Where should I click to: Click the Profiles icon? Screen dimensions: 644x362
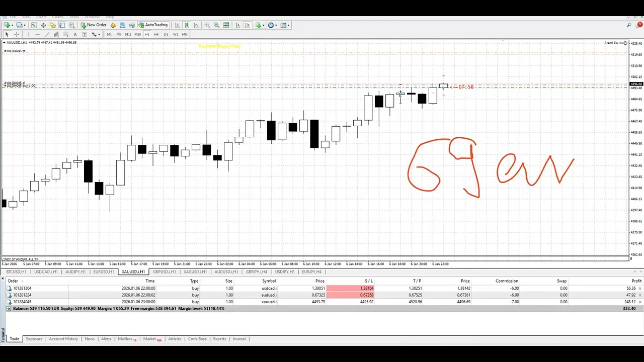pyautogui.click(x=19, y=25)
